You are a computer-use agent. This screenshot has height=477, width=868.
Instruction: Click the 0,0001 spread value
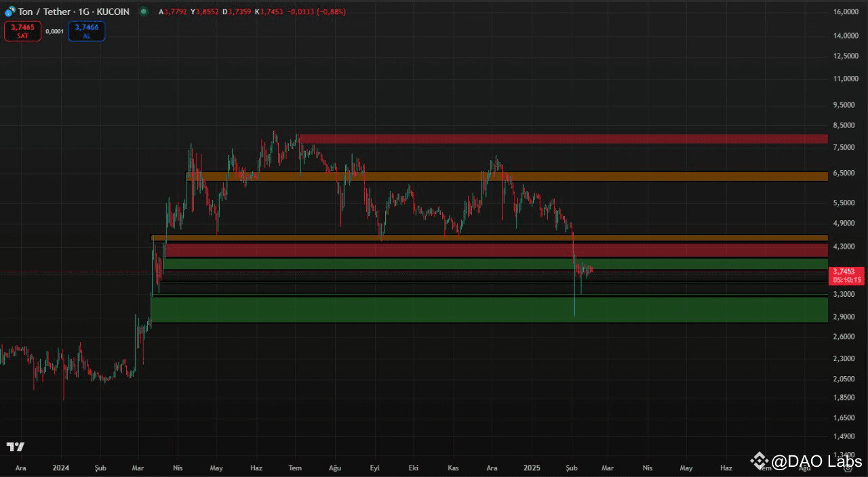pyautogui.click(x=55, y=31)
